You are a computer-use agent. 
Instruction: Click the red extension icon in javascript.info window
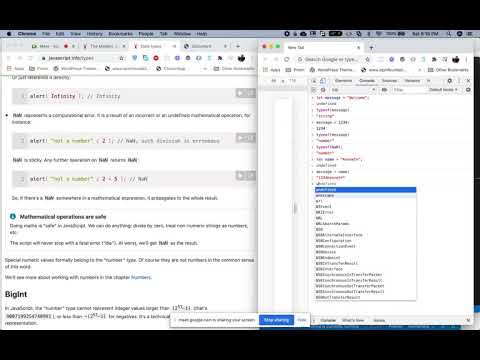tap(156, 58)
